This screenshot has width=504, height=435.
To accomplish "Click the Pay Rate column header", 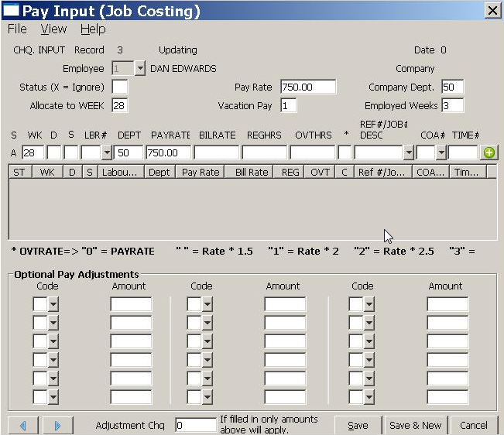I will (x=201, y=172).
